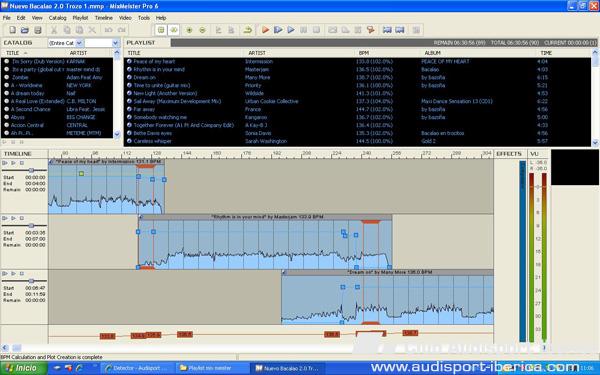The image size is (600, 375).
Task: Click play icon on first timeline track
Action: tap(13, 163)
